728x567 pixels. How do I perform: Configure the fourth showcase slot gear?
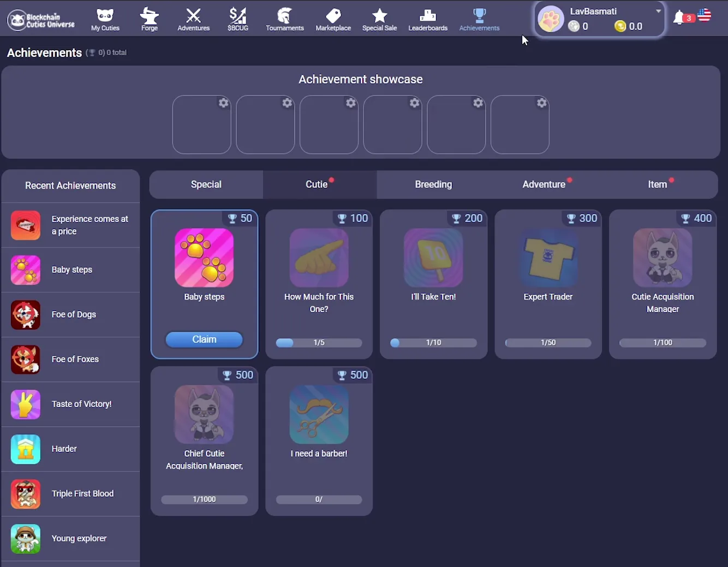tap(415, 103)
